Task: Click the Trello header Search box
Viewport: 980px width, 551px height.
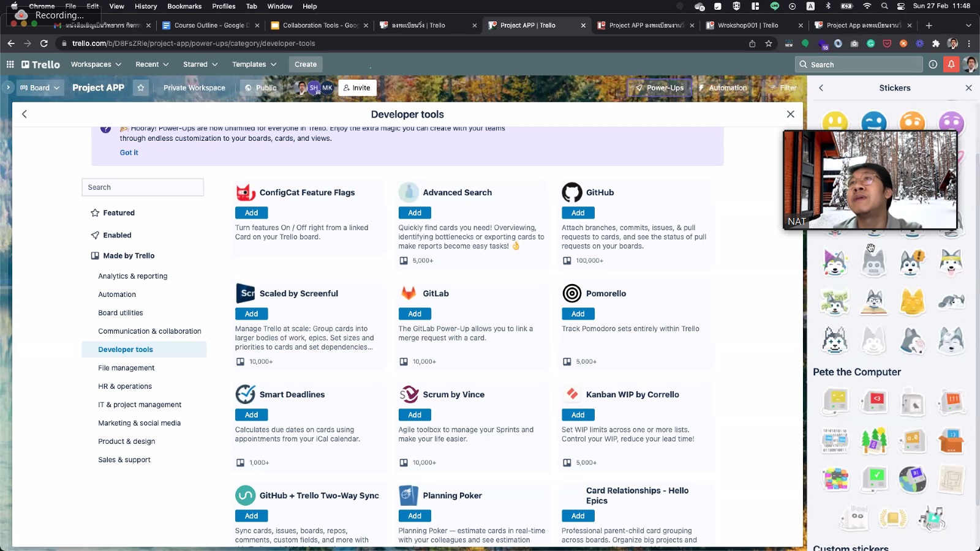Action: 859,64
